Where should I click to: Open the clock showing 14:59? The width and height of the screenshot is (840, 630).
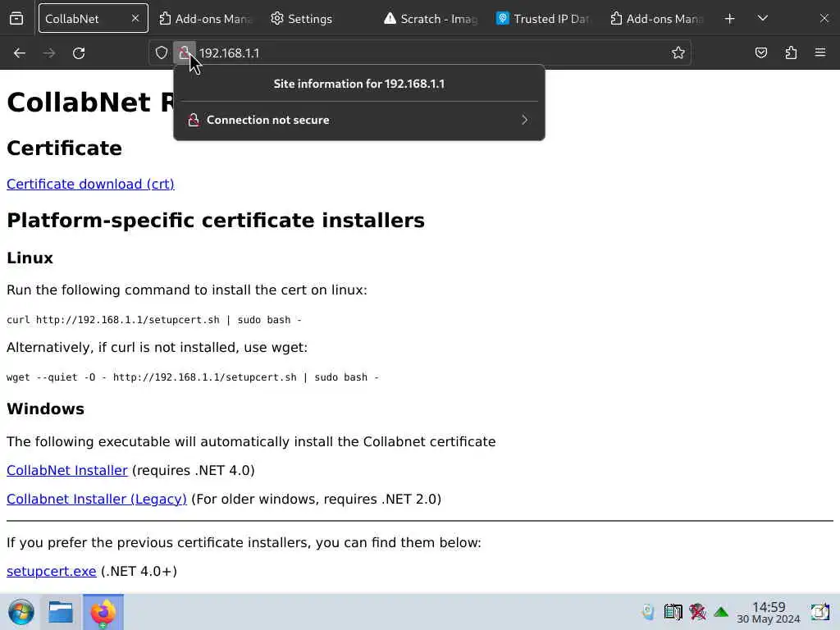coord(768,612)
